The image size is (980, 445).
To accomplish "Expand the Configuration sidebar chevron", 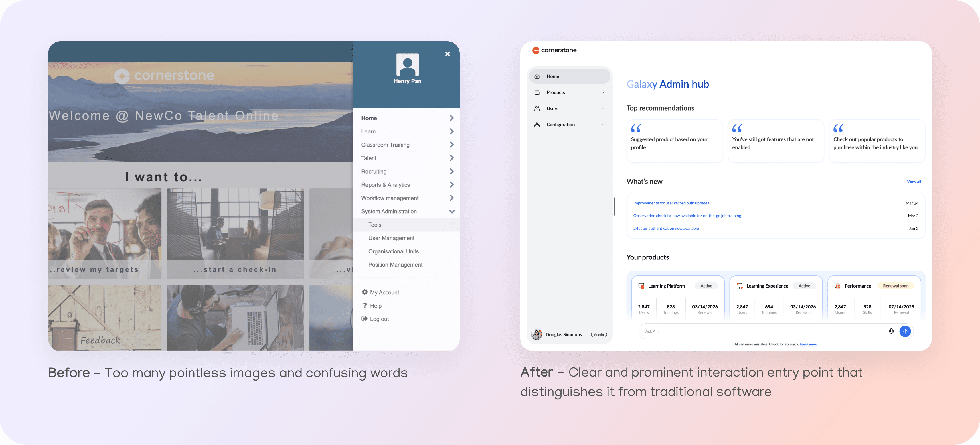I will (603, 125).
